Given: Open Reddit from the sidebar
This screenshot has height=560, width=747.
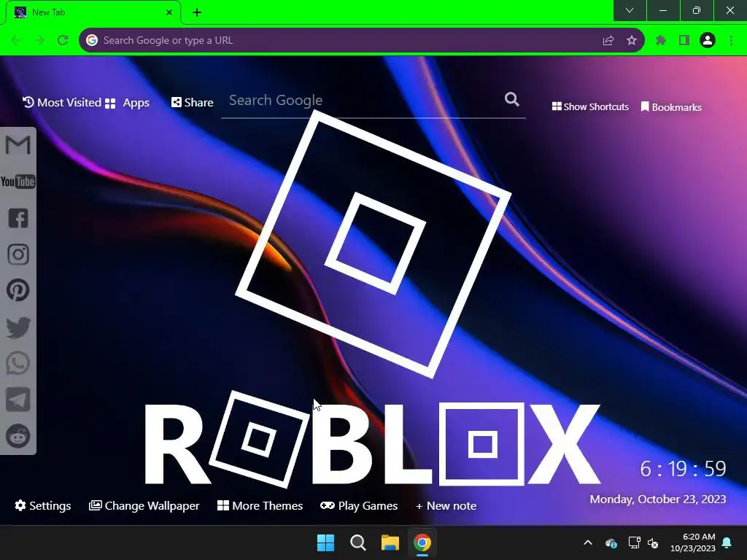Looking at the screenshot, I should [x=18, y=436].
